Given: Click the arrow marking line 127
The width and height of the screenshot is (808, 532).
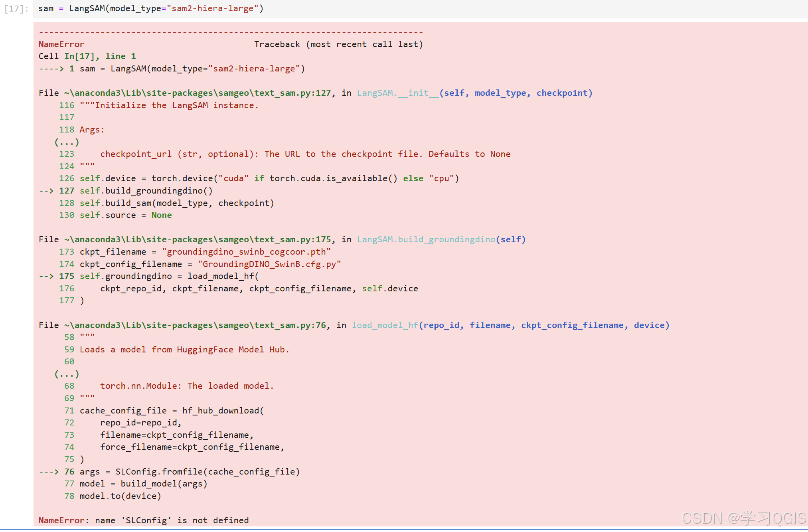Looking at the screenshot, I should (46, 191).
